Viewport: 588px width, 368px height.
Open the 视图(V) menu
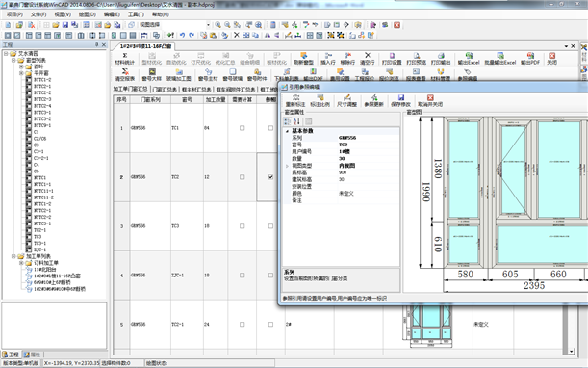pyautogui.click(x=63, y=14)
